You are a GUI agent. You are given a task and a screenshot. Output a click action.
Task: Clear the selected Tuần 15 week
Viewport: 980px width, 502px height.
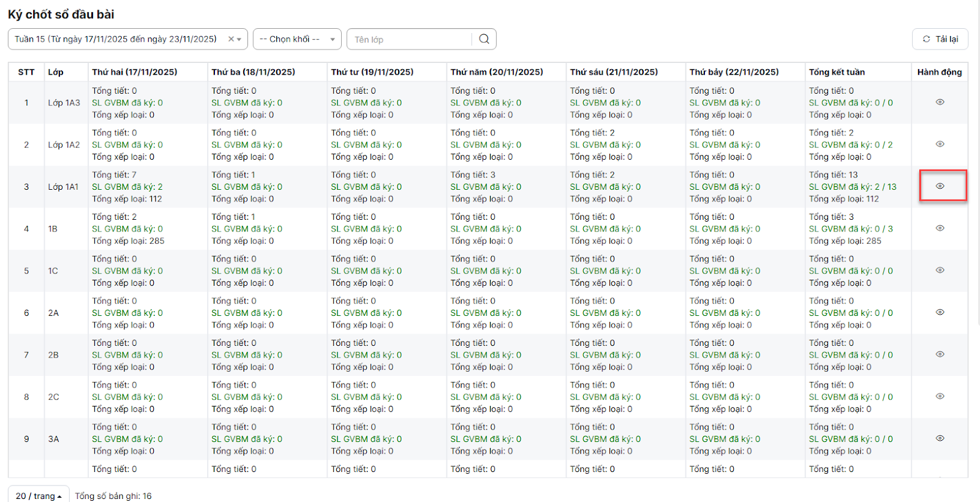(x=231, y=39)
